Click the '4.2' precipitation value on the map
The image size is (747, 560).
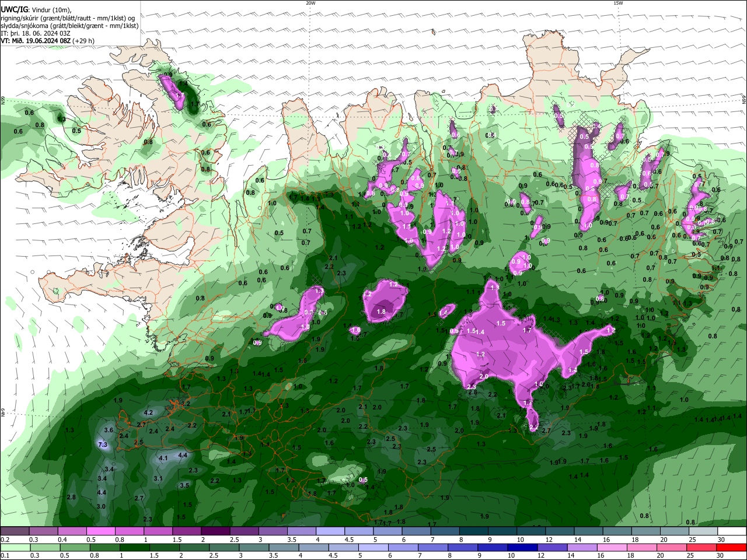(148, 412)
